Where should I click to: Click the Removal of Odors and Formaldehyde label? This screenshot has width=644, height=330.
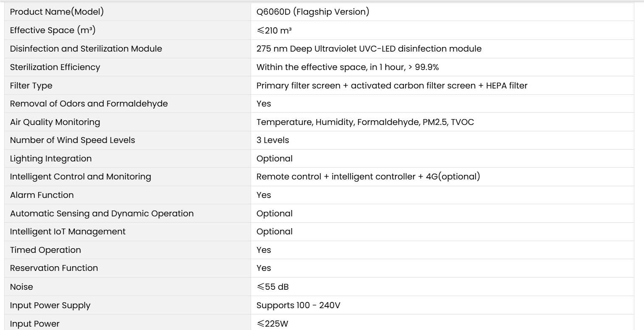[x=89, y=104]
